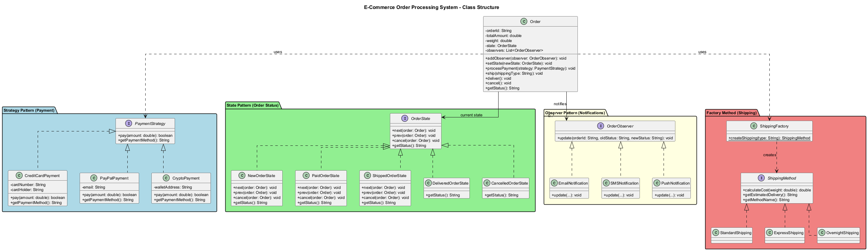
Task: Click the processPayment method in Order class
Action: 530,68
